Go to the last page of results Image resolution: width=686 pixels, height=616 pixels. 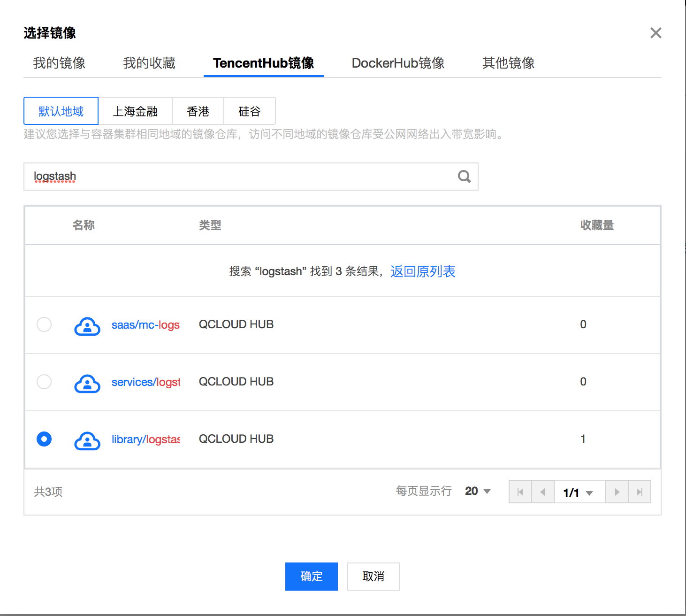tap(640, 492)
